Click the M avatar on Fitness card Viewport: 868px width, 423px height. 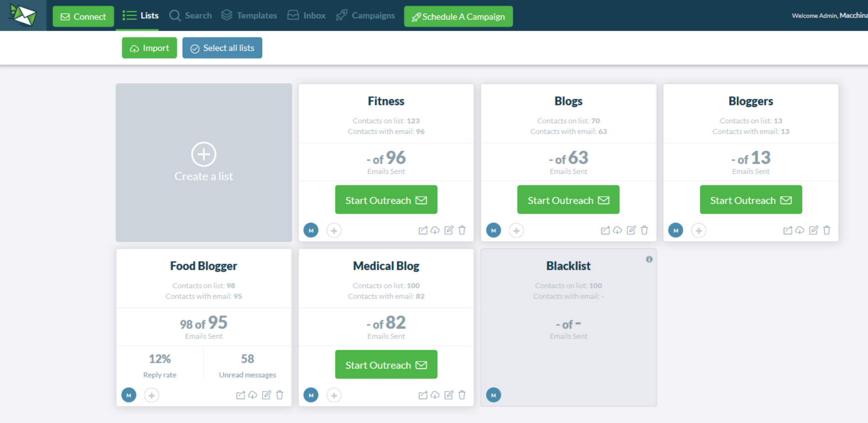[311, 230]
